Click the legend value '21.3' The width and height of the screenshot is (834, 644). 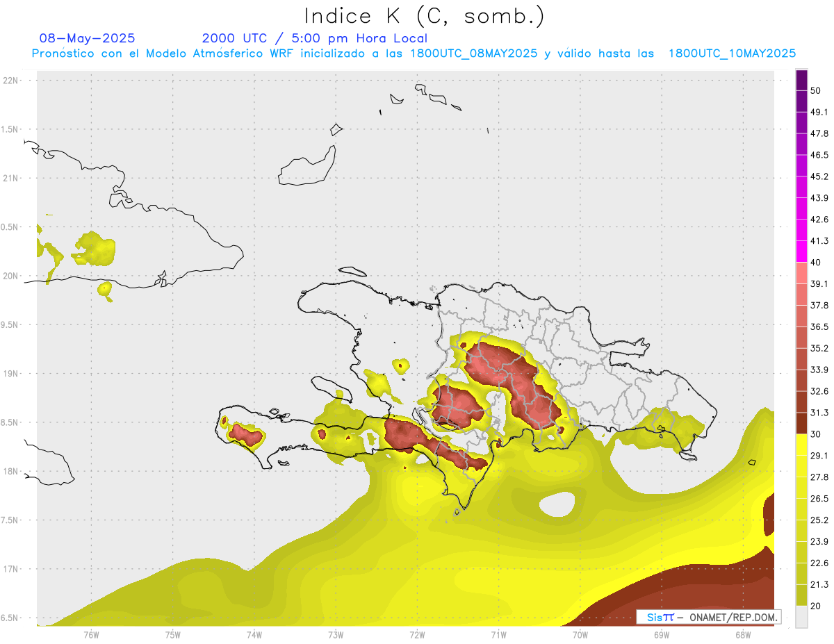[x=819, y=585]
